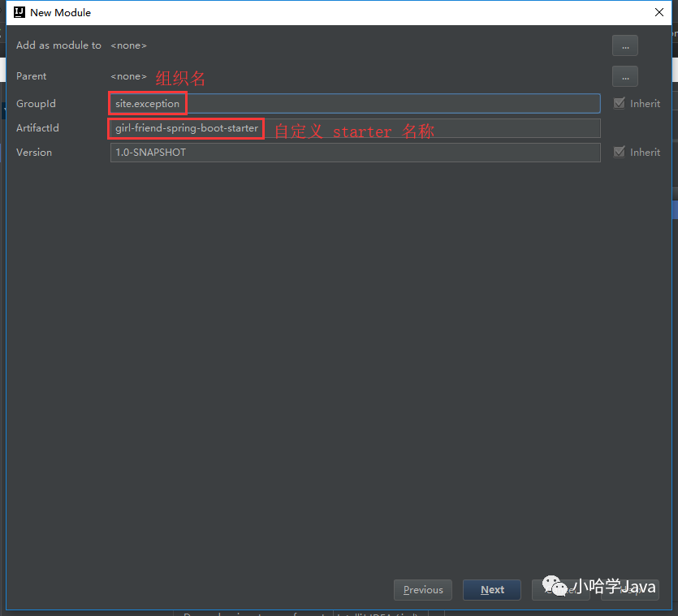Click the WeChat logo beside 小哈学Java watermark
The image size is (678, 616).
(554, 586)
